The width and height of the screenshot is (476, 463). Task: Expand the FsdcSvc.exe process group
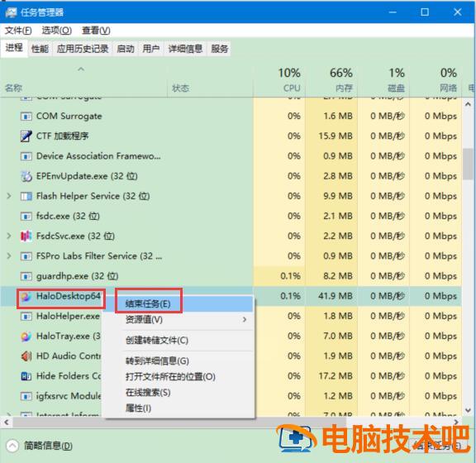coord(9,236)
